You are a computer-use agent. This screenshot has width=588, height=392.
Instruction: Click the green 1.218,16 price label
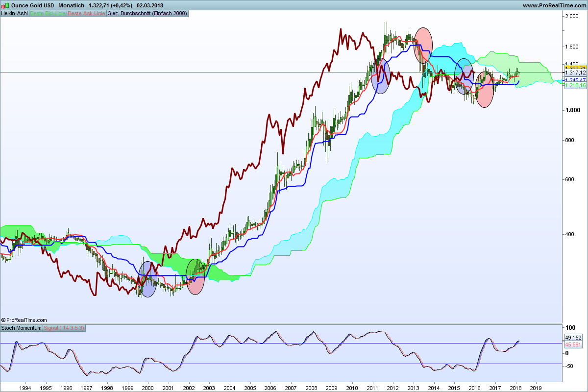(x=575, y=85)
